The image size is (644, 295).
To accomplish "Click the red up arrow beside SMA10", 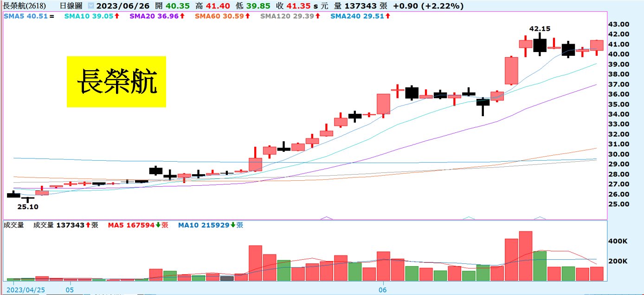I will (x=117, y=16).
